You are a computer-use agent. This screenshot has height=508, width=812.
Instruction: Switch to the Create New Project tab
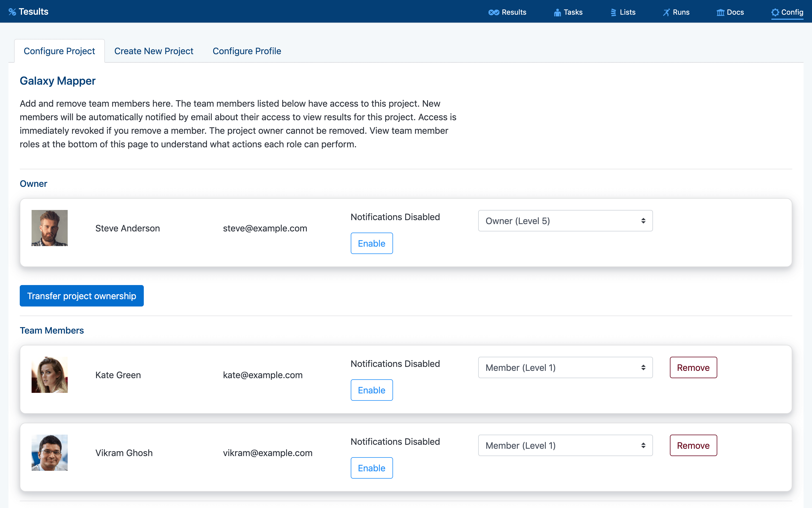pyautogui.click(x=154, y=51)
